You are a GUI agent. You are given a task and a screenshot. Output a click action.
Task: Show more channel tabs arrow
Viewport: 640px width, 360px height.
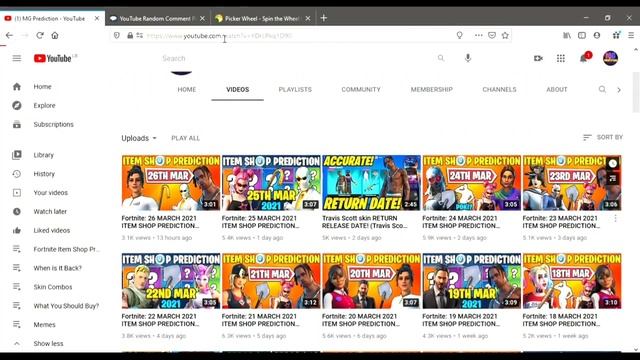pyautogui.click(x=619, y=89)
